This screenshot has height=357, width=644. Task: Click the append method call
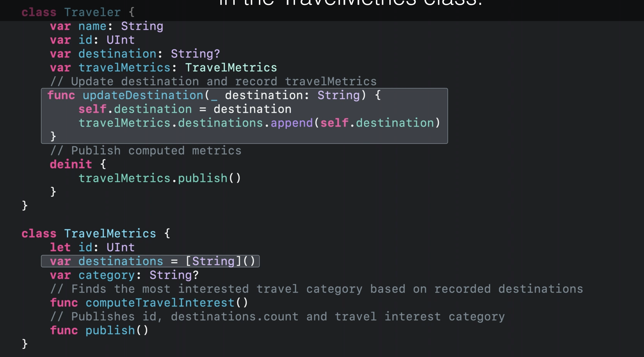[292, 123]
